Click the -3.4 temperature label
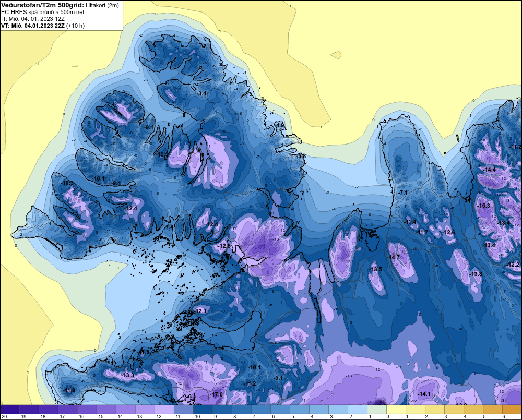 [201, 93]
